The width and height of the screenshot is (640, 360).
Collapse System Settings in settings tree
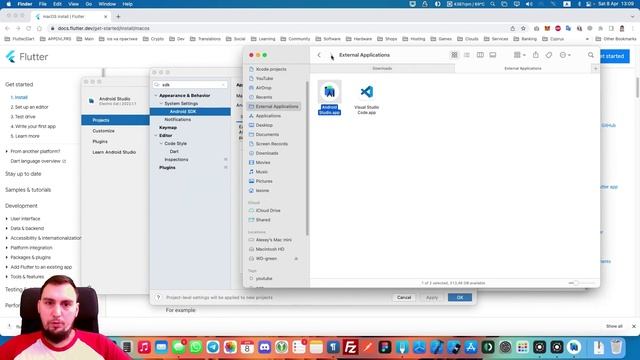point(161,104)
